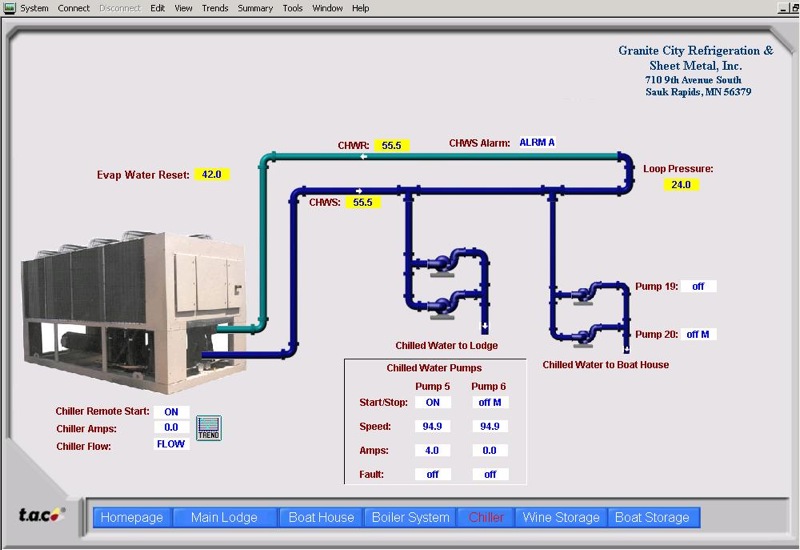Toggle Pump 6 Start/Stop off M value
The height and width of the screenshot is (550, 800).
pyautogui.click(x=490, y=402)
